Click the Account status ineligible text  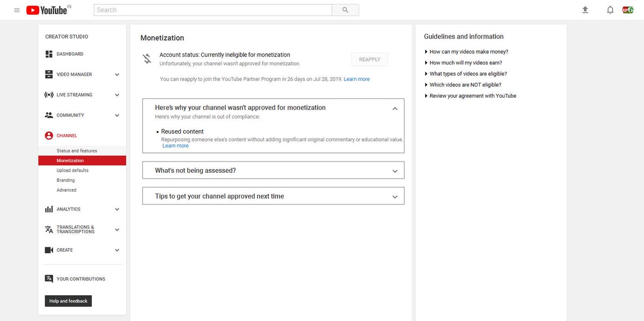tap(225, 55)
